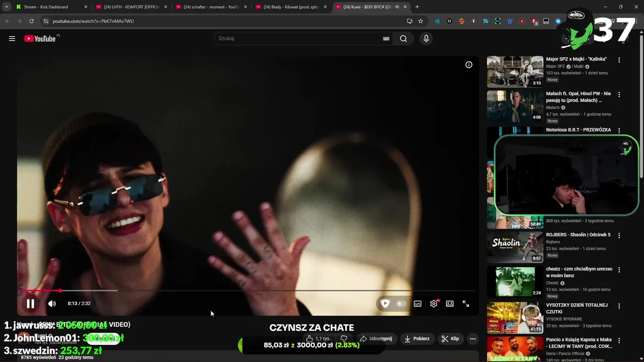Grab the red playhead scrubber dot
The image size is (644, 362).
60,291
